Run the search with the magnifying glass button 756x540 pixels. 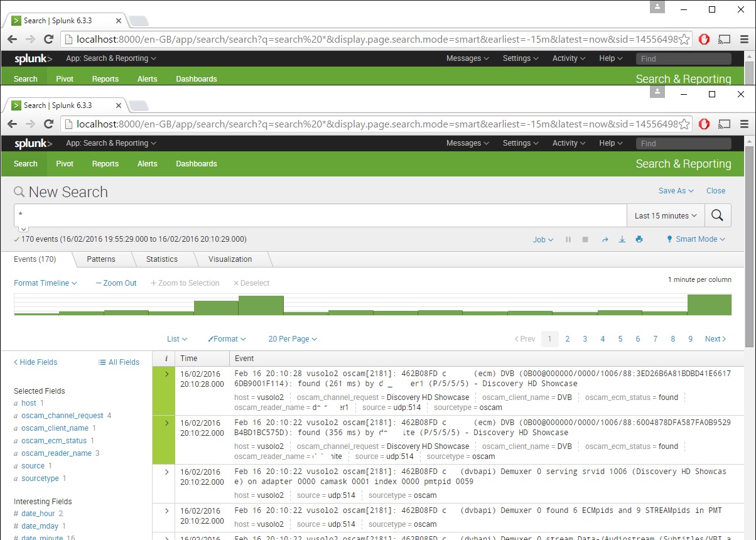tap(718, 215)
